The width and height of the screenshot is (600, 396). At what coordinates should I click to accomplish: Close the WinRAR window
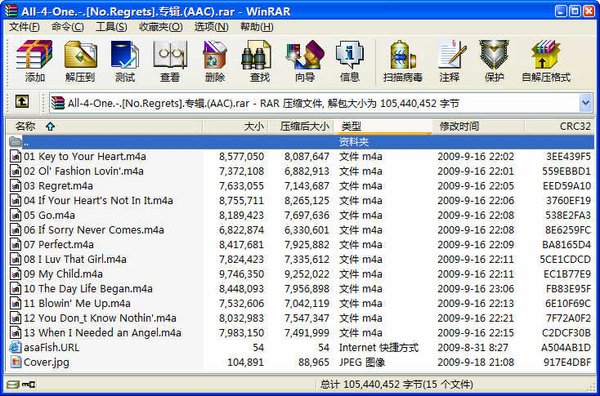point(589,11)
